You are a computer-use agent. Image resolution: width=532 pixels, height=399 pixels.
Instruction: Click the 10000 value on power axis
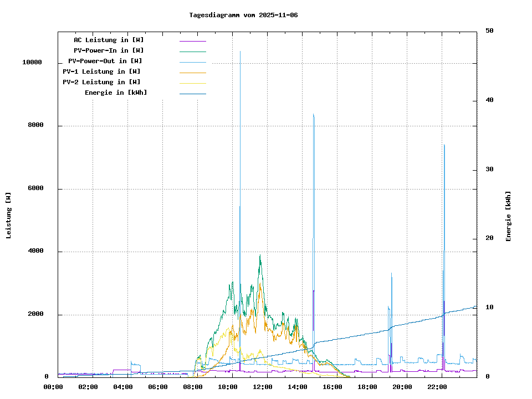click(x=32, y=63)
